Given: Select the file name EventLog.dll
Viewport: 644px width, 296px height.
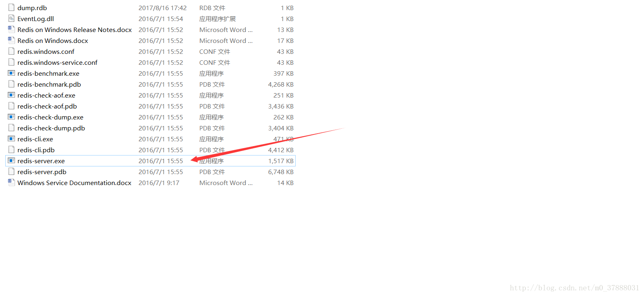Looking at the screenshot, I should coord(36,19).
